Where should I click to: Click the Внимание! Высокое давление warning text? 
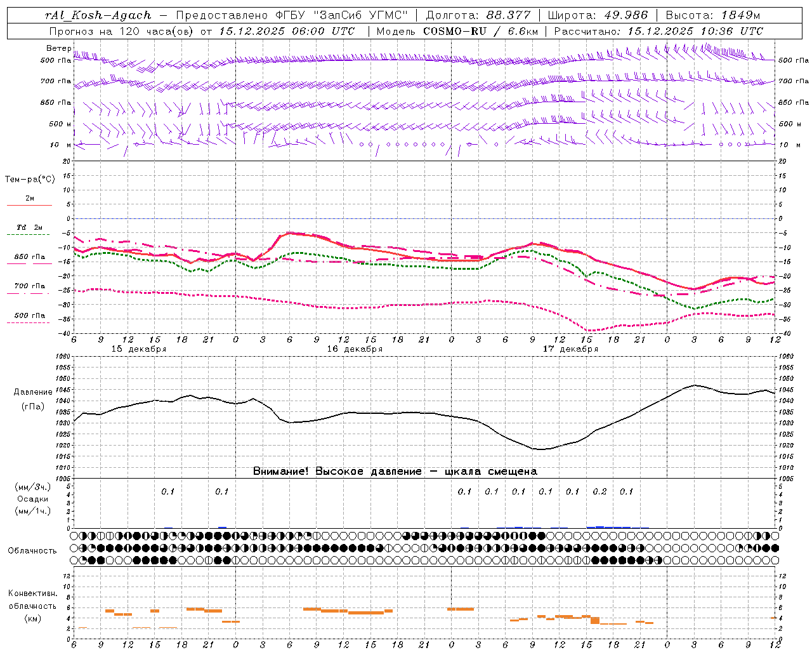tap(395, 472)
